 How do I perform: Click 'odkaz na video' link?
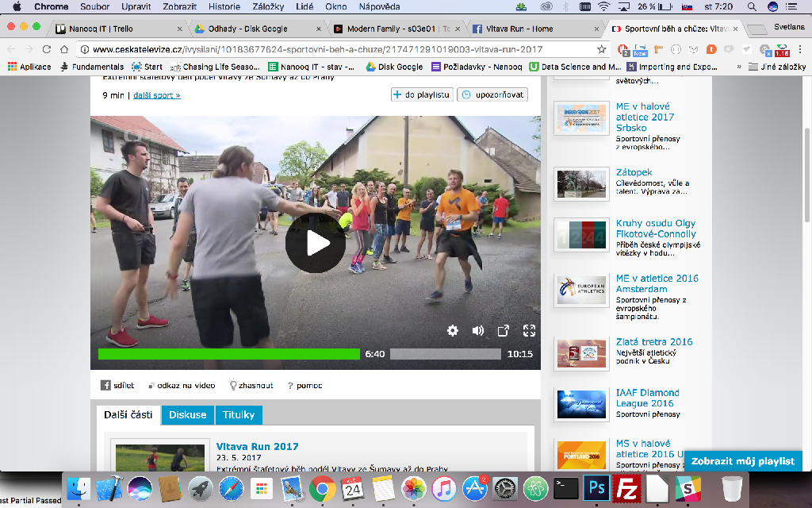182,385
